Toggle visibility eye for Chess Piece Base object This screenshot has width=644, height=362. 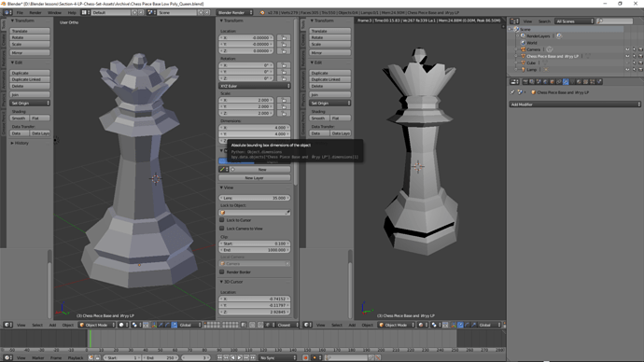(x=627, y=56)
